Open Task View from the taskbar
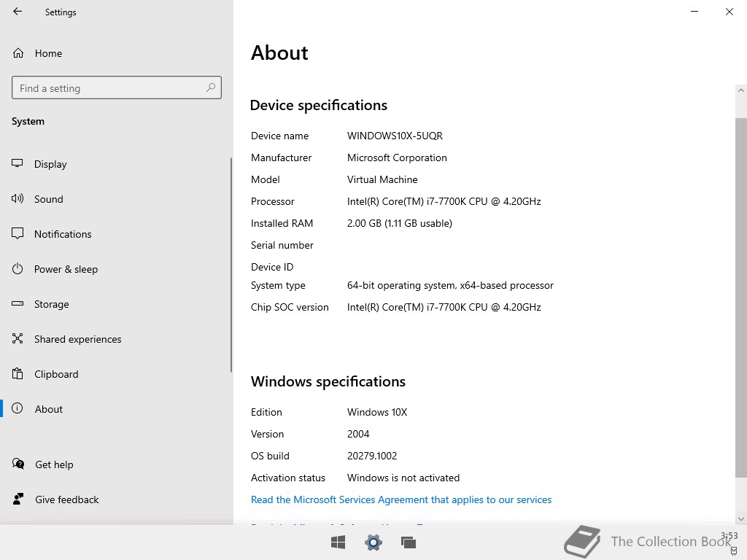747x560 pixels. (x=409, y=542)
